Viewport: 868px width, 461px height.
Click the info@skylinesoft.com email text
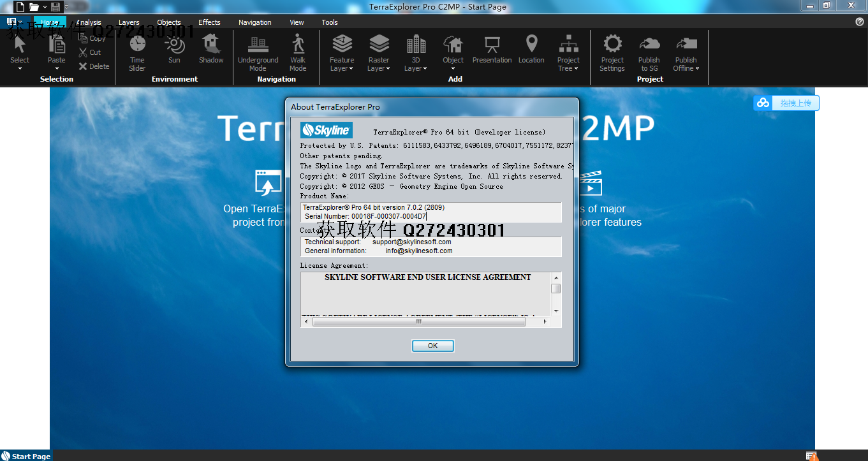[x=419, y=251]
